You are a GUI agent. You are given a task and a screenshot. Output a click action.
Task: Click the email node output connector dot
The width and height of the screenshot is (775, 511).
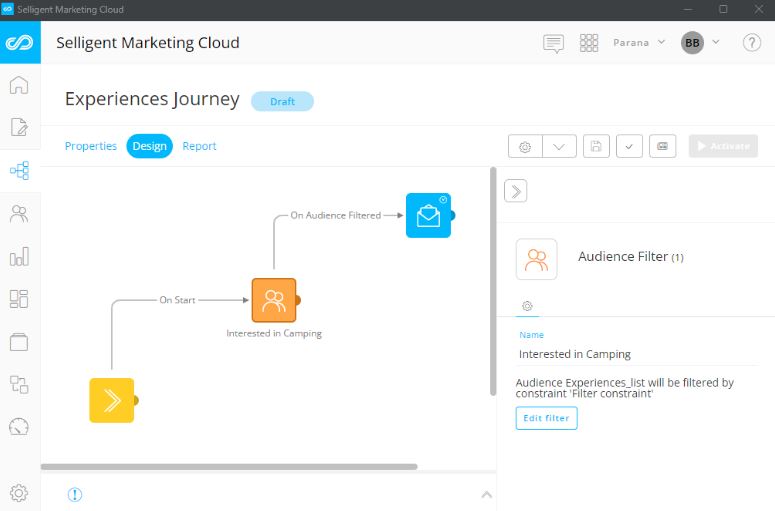pyautogui.click(x=453, y=215)
